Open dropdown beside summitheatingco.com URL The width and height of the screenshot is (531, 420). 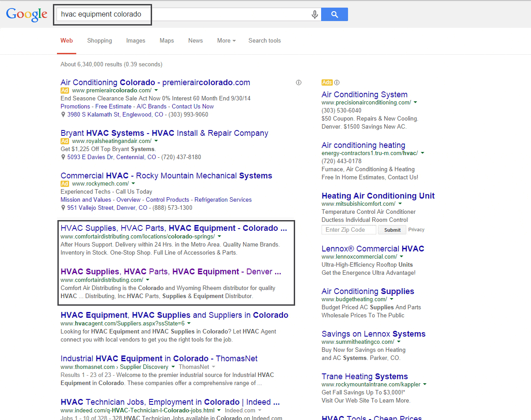click(x=399, y=342)
